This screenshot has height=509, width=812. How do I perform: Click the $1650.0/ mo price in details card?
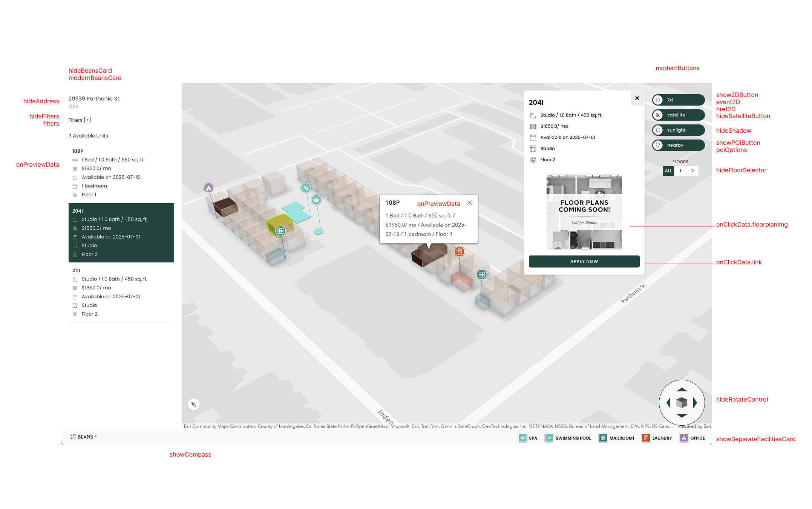click(x=554, y=126)
